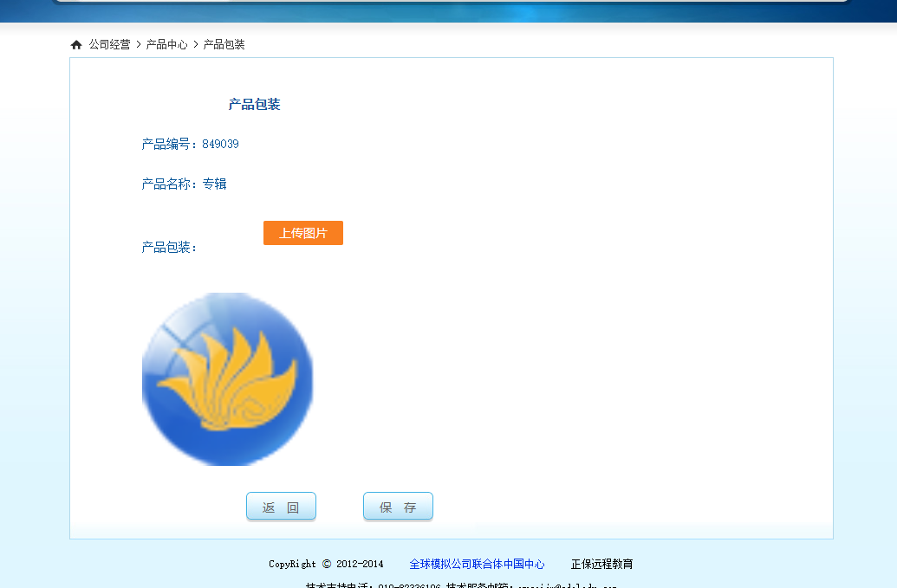Viewport: 897px width, 588px height.
Task: Click the chevron after 产品中心
Action: (196, 45)
